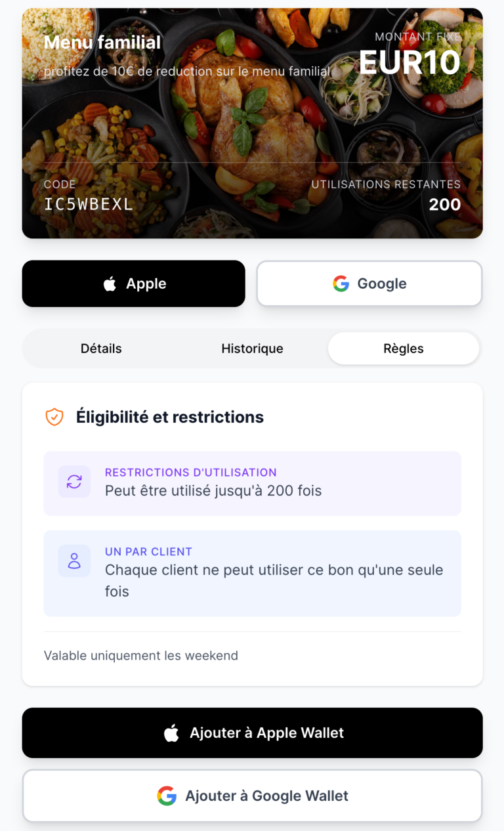504x831 pixels.
Task: Select the Règles tab
Action: (403, 349)
